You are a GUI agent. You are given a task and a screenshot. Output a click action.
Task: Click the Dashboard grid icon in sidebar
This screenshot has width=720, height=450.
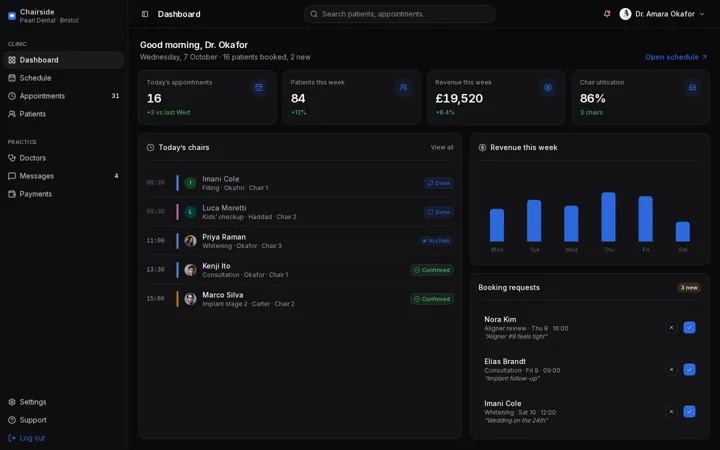12,60
